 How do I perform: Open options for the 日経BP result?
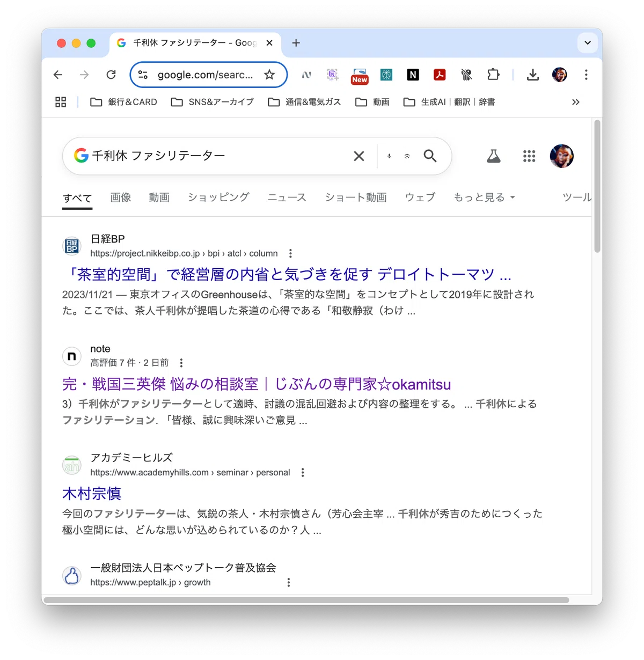coord(290,253)
